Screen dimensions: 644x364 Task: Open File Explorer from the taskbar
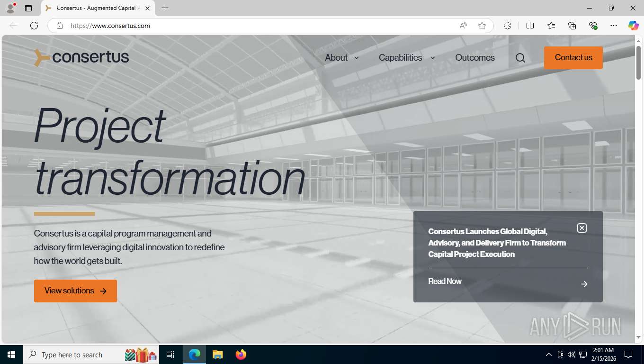click(x=217, y=355)
